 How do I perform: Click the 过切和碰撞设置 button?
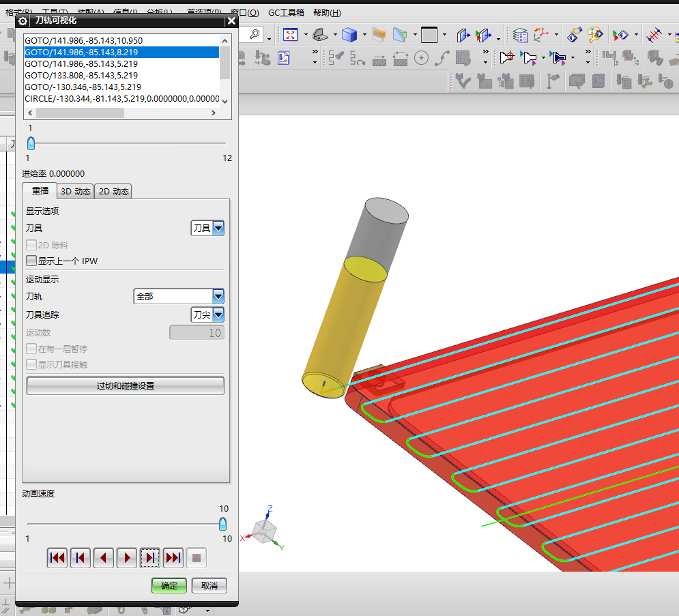126,385
